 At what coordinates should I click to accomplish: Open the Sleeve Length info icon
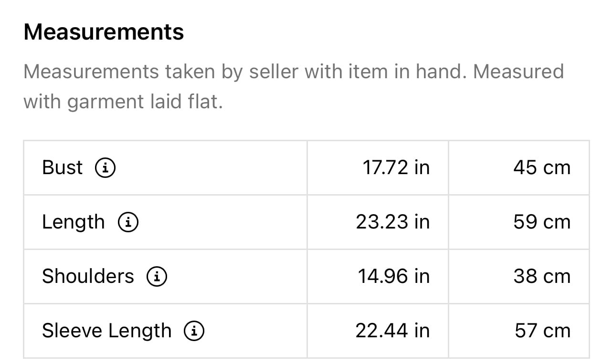[194, 331]
